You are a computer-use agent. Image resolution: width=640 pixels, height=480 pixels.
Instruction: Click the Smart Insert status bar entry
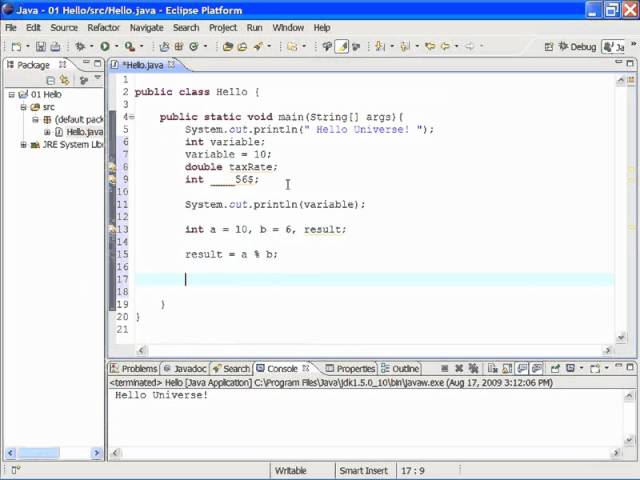pyautogui.click(x=363, y=471)
